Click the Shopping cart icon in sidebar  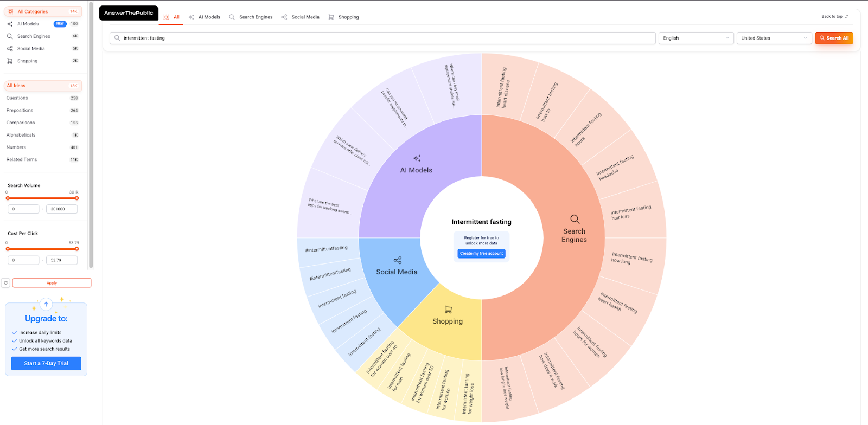tap(10, 61)
